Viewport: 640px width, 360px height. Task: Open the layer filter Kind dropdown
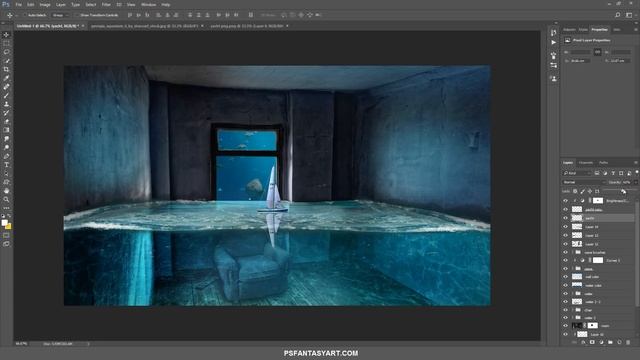tap(577, 173)
